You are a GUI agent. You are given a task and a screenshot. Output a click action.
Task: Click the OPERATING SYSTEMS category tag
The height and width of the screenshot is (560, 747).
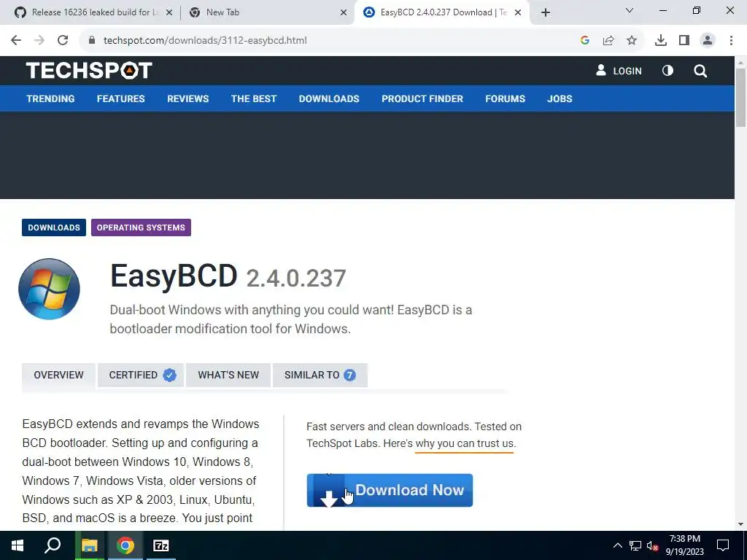(141, 227)
